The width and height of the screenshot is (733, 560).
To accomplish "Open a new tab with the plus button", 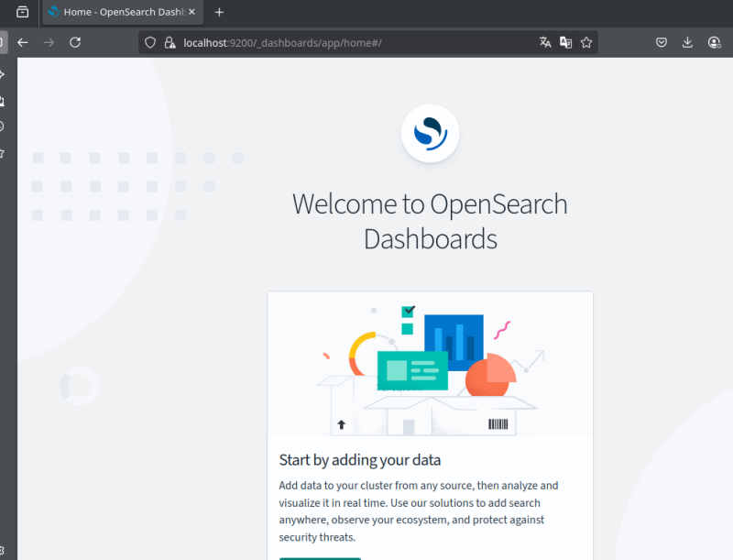I will click(x=219, y=12).
